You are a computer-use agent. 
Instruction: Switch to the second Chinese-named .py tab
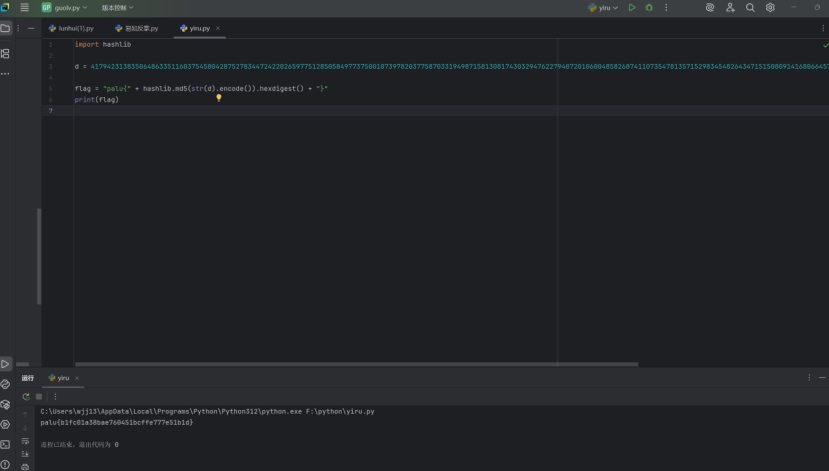click(137, 28)
